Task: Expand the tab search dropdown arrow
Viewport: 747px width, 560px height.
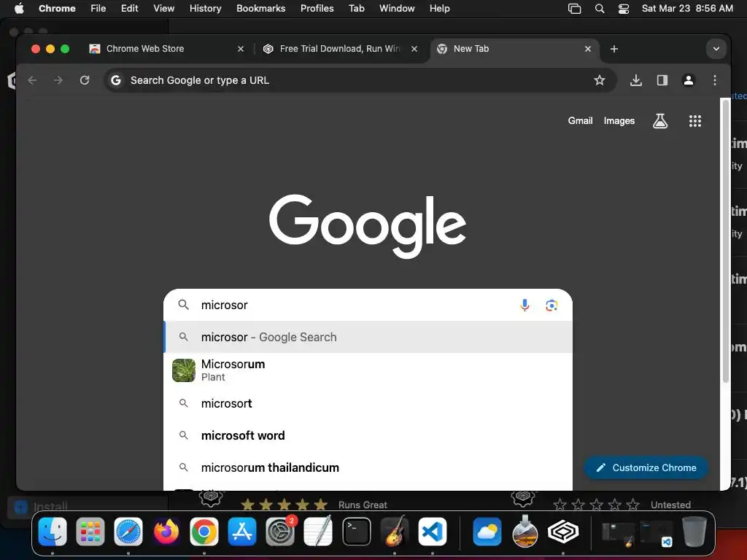Action: [x=716, y=49]
